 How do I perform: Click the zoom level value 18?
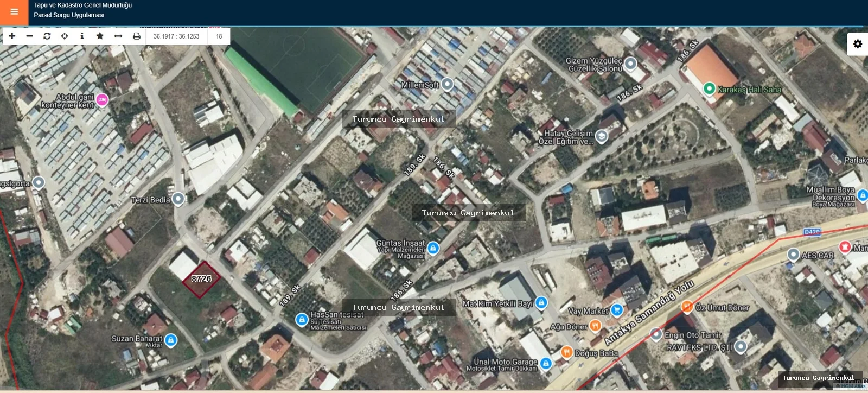219,36
